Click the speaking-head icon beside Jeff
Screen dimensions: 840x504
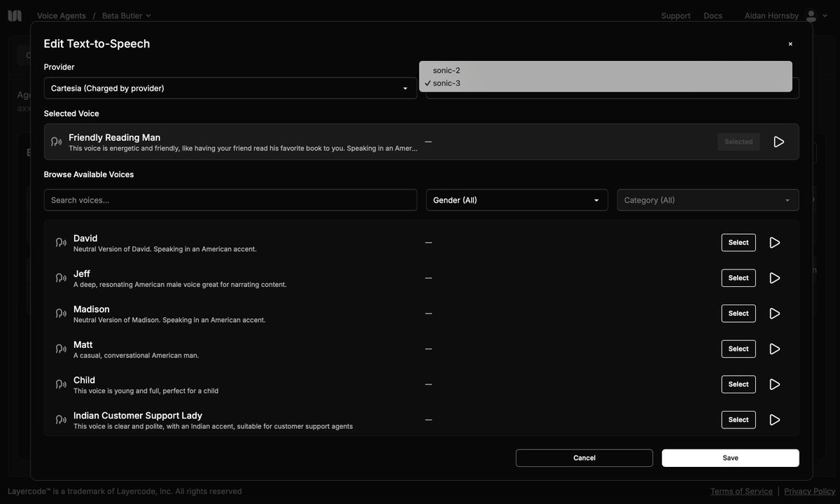(61, 278)
